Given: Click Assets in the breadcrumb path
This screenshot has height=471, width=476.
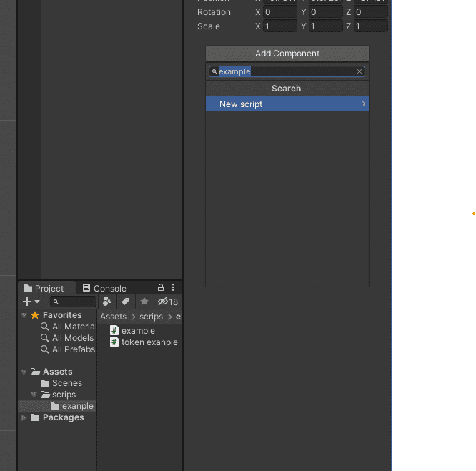Looking at the screenshot, I should pos(113,317).
